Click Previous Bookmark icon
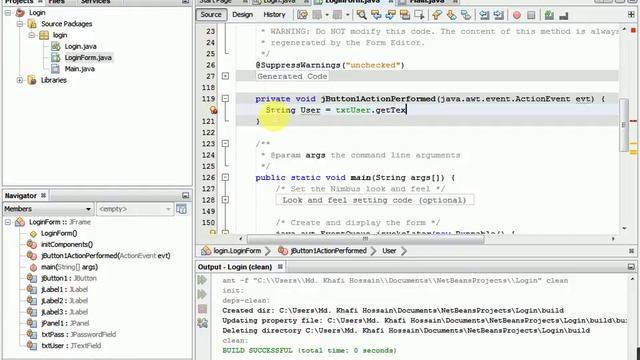 pos(437,15)
